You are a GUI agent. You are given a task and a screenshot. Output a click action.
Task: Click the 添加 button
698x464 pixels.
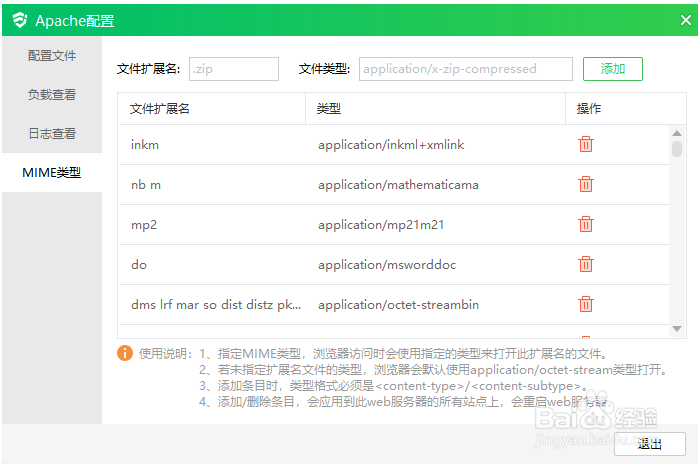tap(613, 69)
